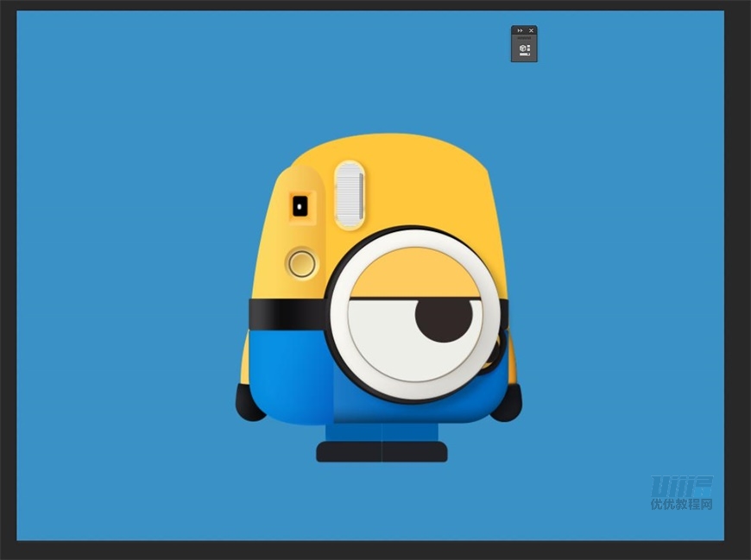Click the blue neck connecting camera to stand
Screen dimensions: 751x560
tap(382, 431)
